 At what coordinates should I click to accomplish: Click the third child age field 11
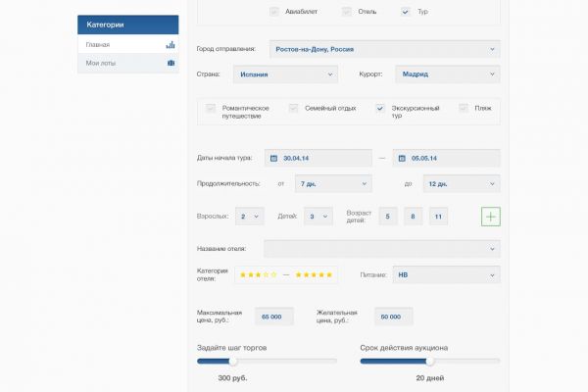pyautogui.click(x=438, y=217)
